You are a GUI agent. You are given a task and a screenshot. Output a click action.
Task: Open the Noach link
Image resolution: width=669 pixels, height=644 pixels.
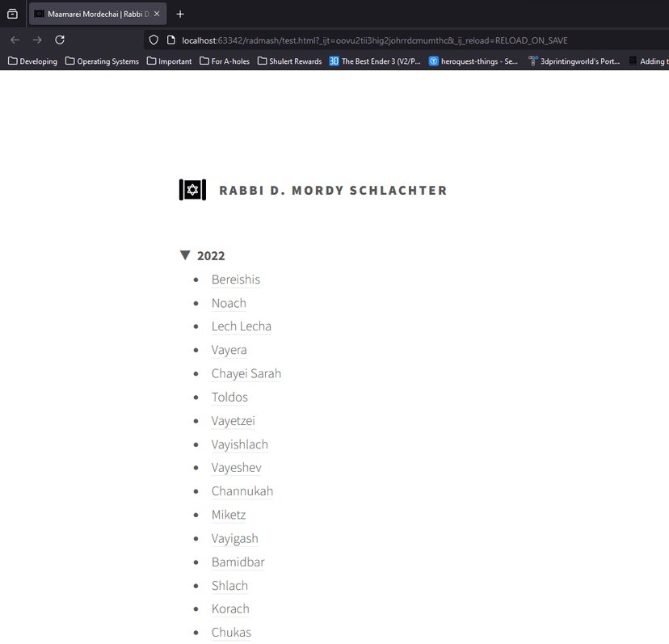tap(229, 303)
